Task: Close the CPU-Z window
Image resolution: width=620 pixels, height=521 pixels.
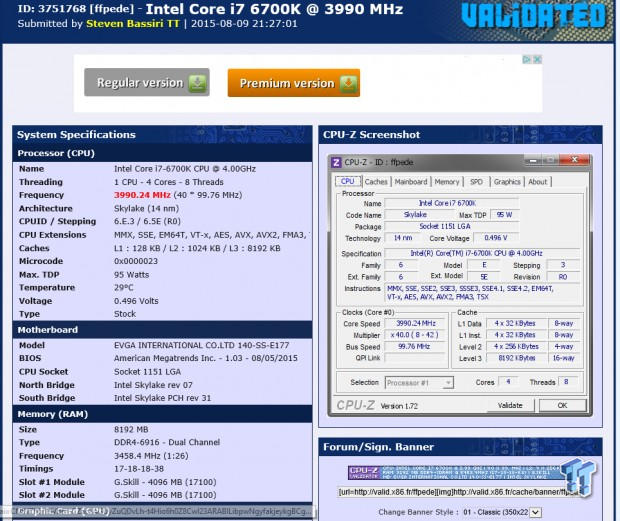Action: (x=575, y=160)
